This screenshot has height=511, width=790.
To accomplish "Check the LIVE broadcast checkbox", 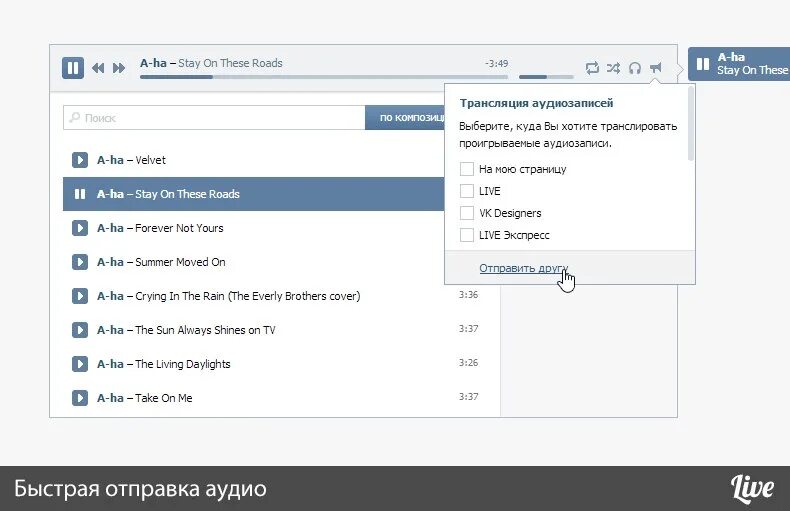I will (467, 191).
